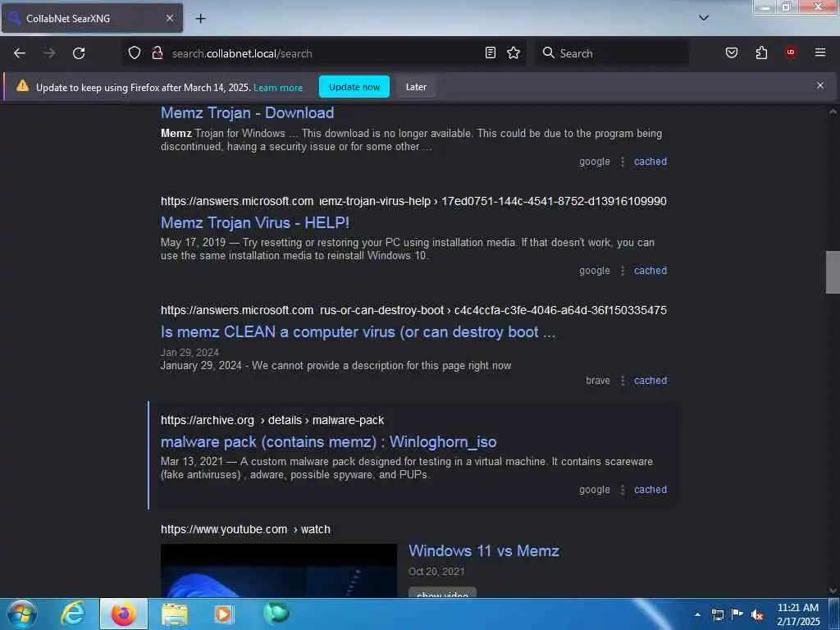The width and height of the screenshot is (840, 630).
Task: Click the Windows 11 vs Memz thumbnail
Action: click(279, 571)
